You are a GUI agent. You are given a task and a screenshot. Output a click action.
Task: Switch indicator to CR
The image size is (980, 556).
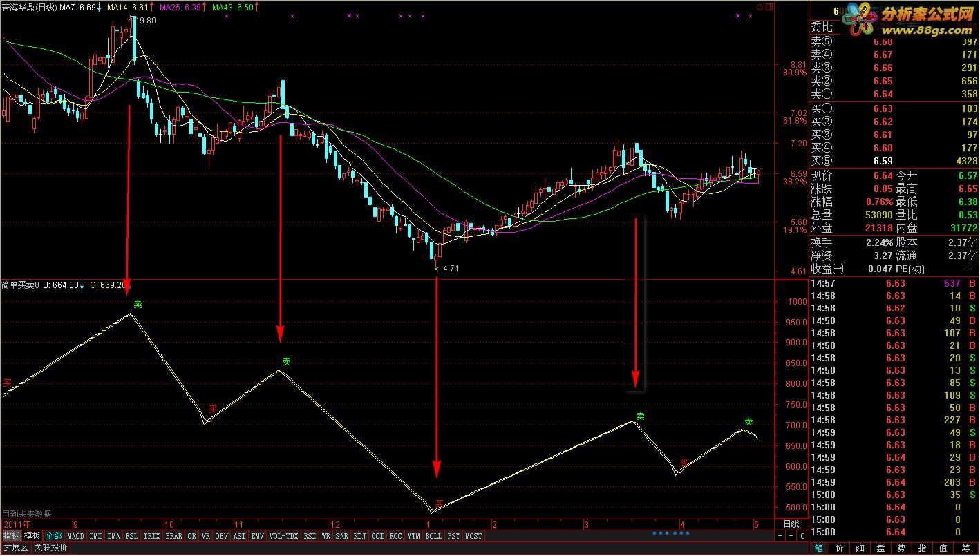click(x=192, y=536)
